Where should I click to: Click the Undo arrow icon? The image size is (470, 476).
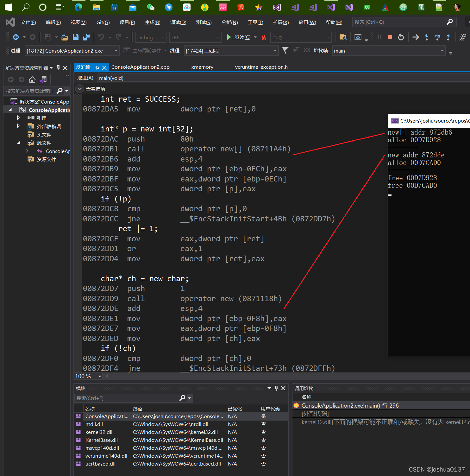click(x=101, y=37)
